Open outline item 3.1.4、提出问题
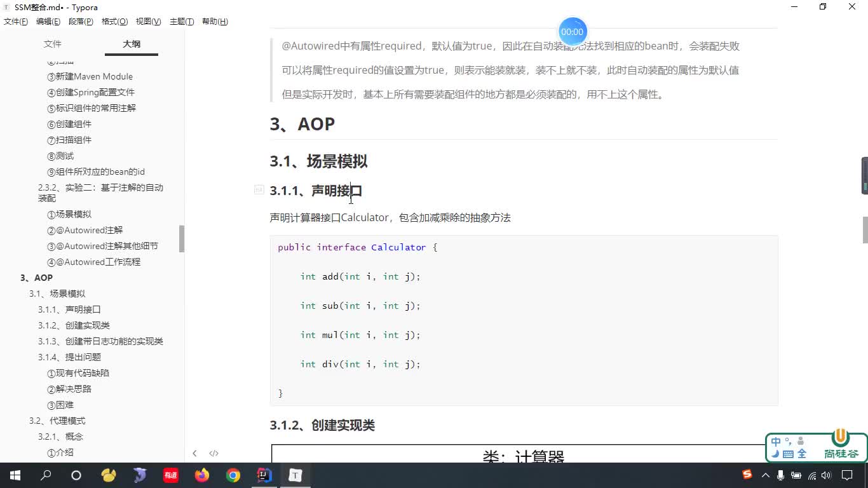The image size is (868, 488). tap(69, 357)
